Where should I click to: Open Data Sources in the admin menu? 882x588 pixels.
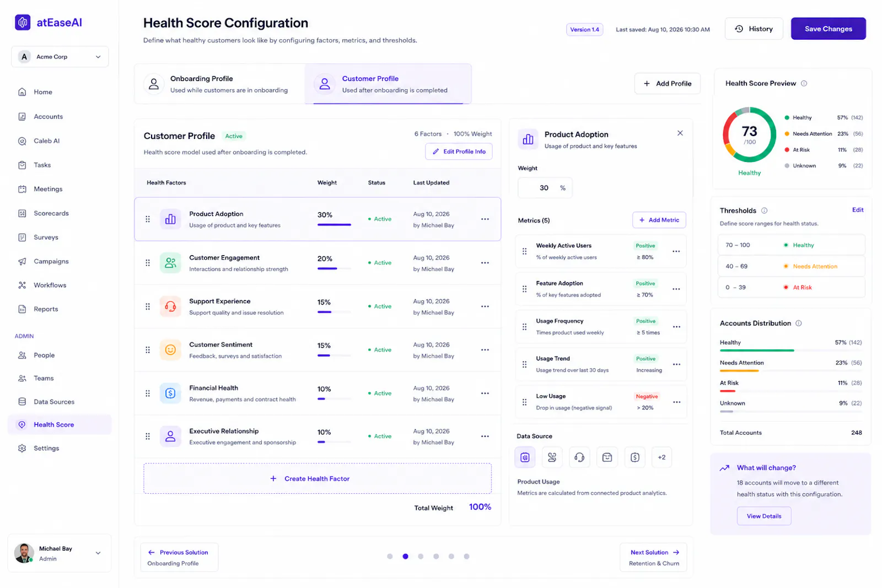(54, 402)
